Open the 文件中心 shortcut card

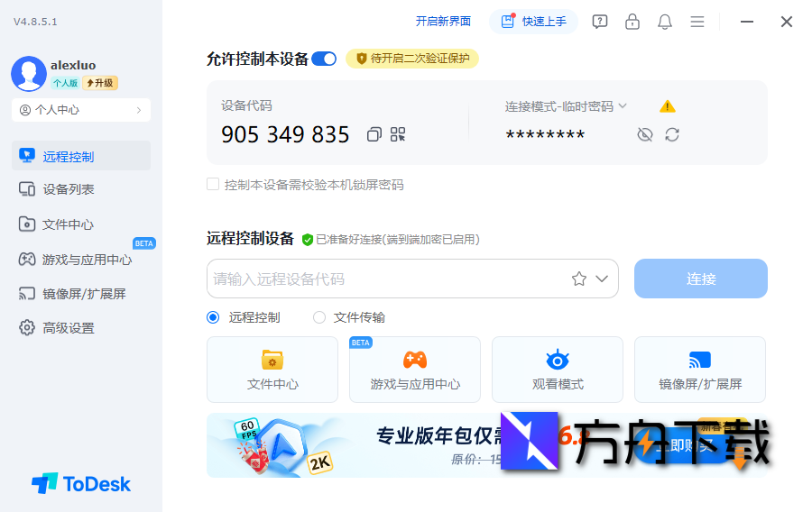pos(272,370)
